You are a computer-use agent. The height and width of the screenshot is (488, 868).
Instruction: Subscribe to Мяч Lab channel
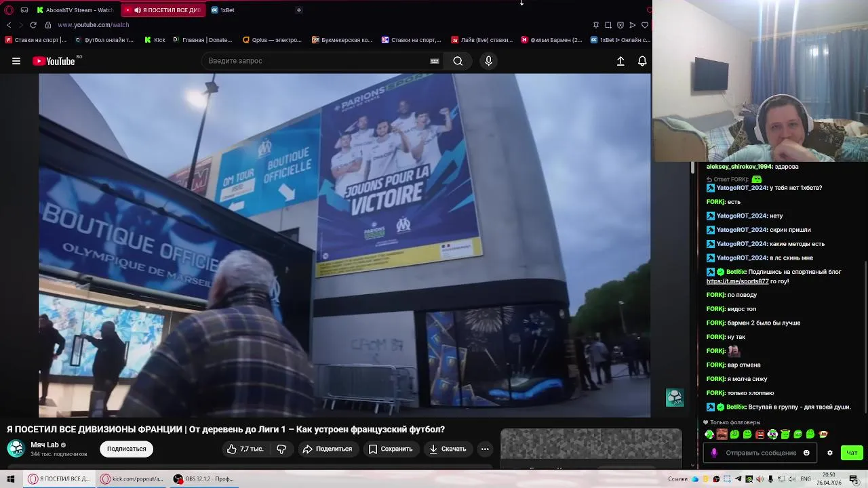click(x=126, y=449)
